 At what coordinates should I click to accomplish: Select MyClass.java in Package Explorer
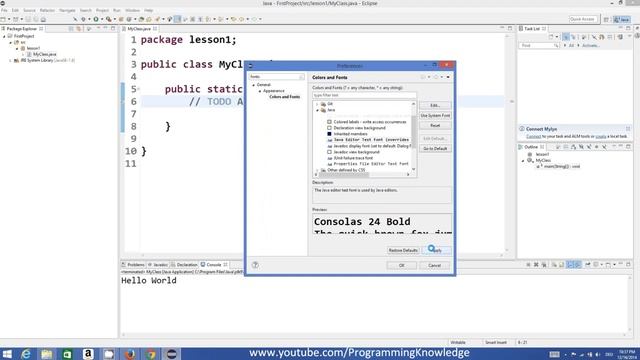[x=44, y=54]
